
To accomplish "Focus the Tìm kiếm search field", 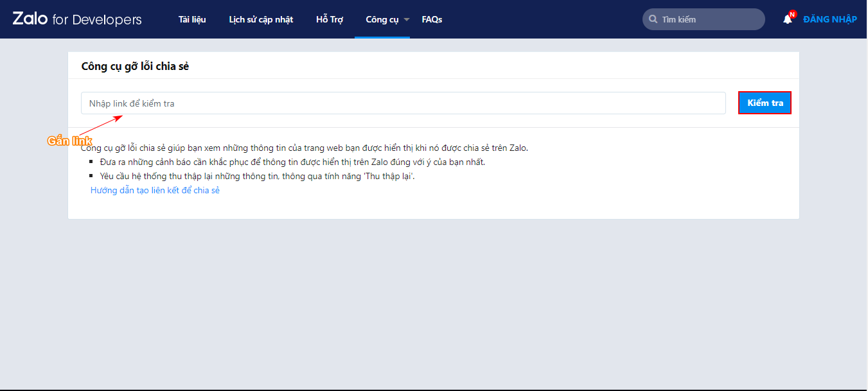I will [x=710, y=19].
